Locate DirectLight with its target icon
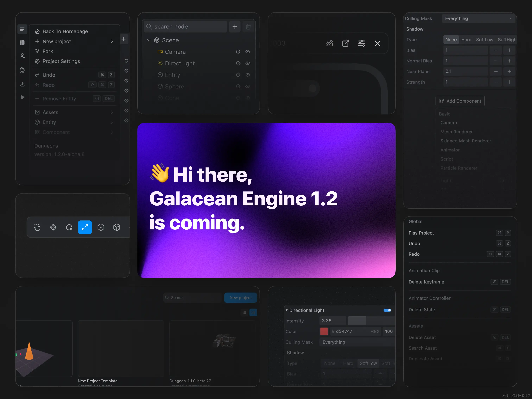The width and height of the screenshot is (532, 399). (238, 63)
